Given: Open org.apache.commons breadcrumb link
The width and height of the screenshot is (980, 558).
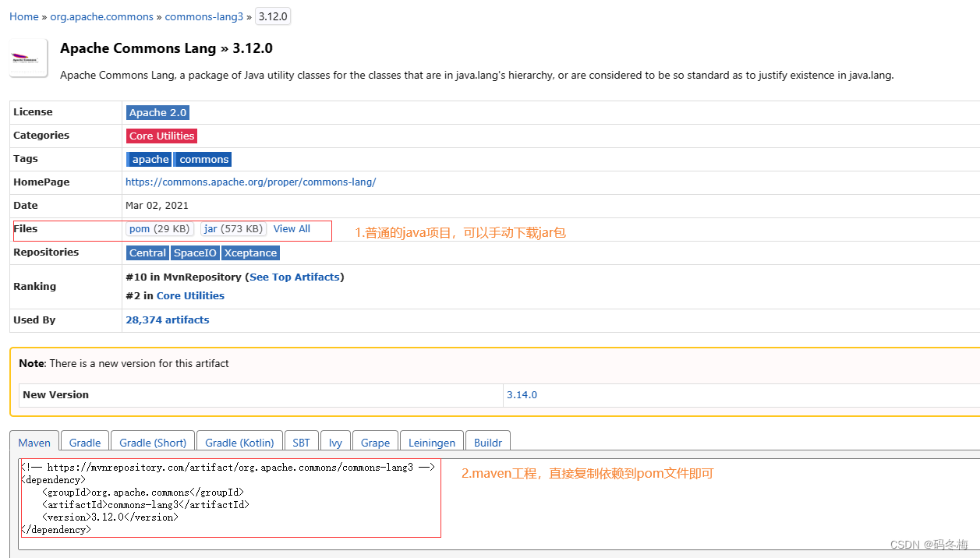Looking at the screenshot, I should tap(101, 16).
